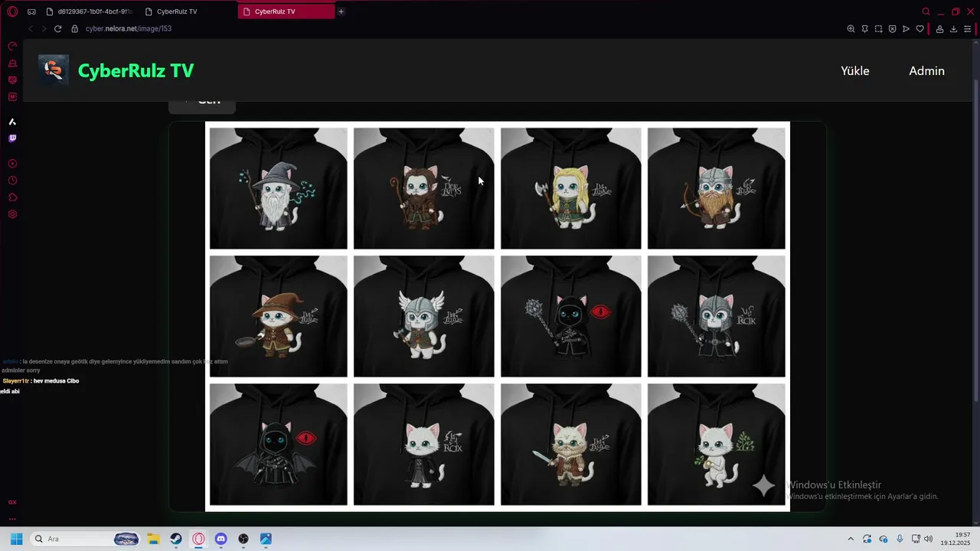
Task: Open the Windows Start menu
Action: (x=16, y=539)
